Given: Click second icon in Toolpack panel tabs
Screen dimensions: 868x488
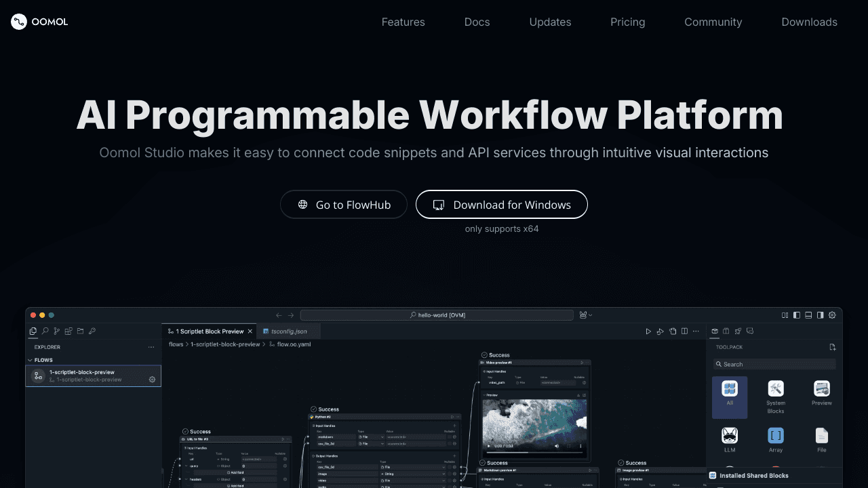Looking at the screenshot, I should (726, 331).
